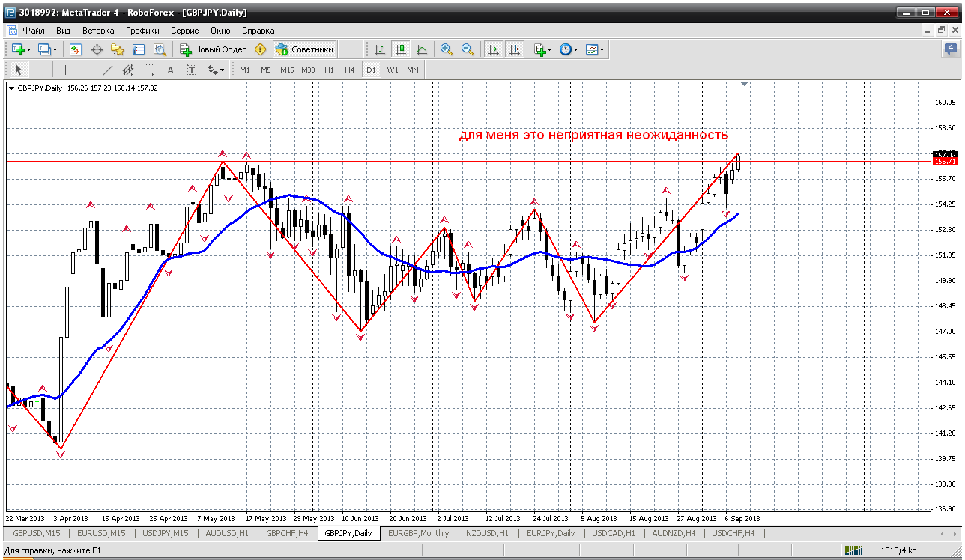This screenshot has width=965, height=560.
Task: Select the Fibonacci Retracement tool
Action: point(149,70)
